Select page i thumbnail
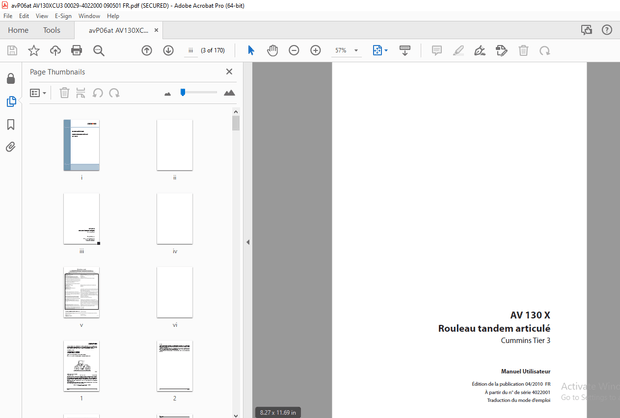This screenshot has width=620, height=418. click(81, 145)
